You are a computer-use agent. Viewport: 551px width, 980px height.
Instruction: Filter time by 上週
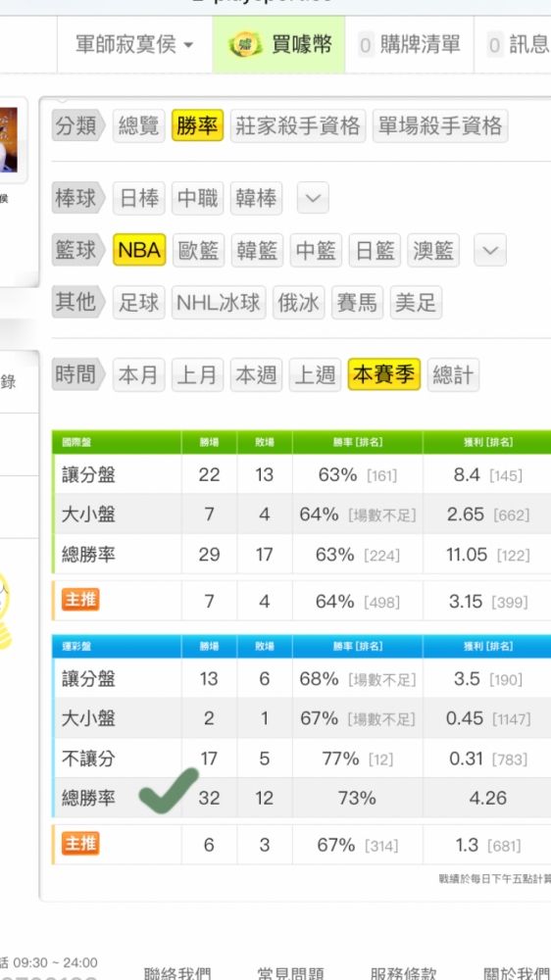click(x=316, y=375)
